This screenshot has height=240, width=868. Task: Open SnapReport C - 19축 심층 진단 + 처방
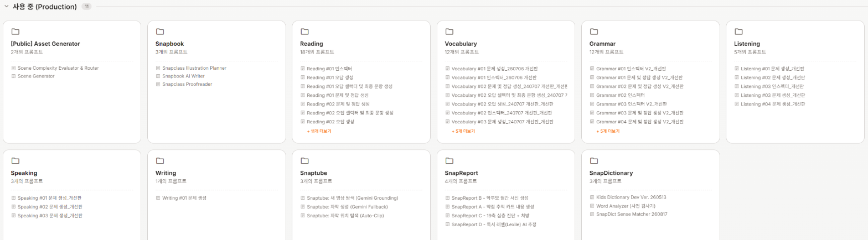tap(490, 216)
